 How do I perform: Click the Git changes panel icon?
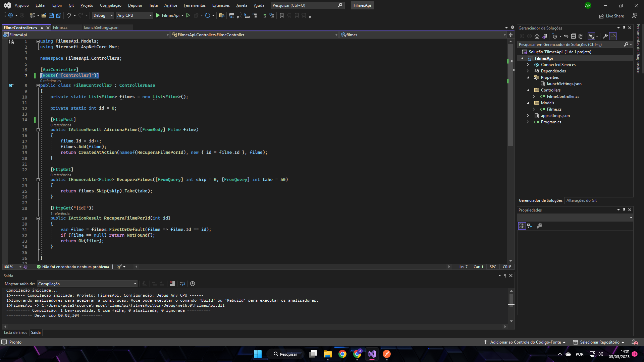582,200
